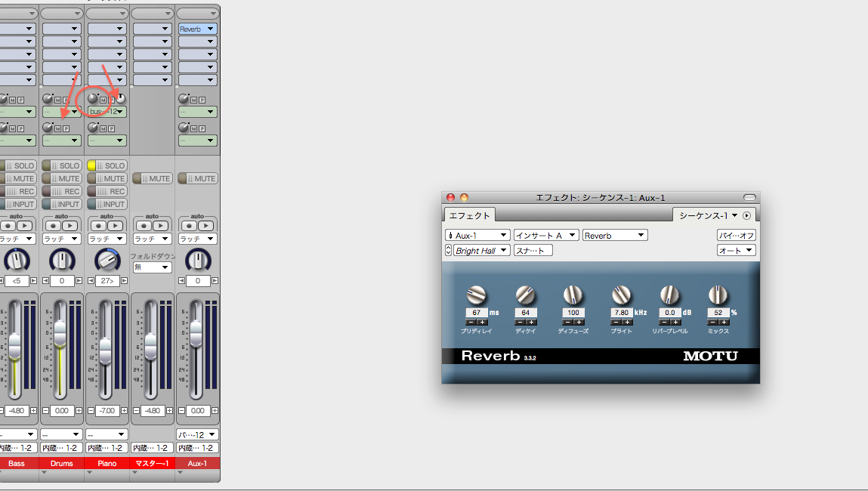The width and height of the screenshot is (868, 491).
Task: Open the Master fold-down dropdown
Action: coord(152,267)
